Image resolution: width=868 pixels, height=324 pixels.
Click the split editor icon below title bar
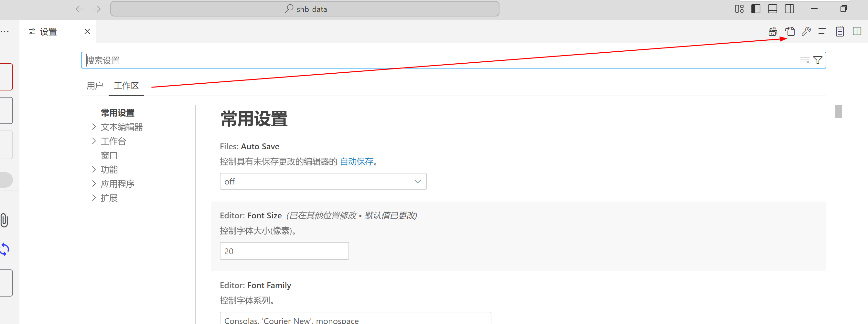[x=857, y=32]
